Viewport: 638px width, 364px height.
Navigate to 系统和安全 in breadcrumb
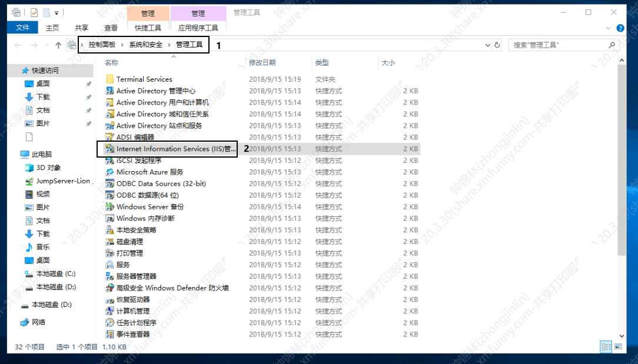[x=145, y=45]
